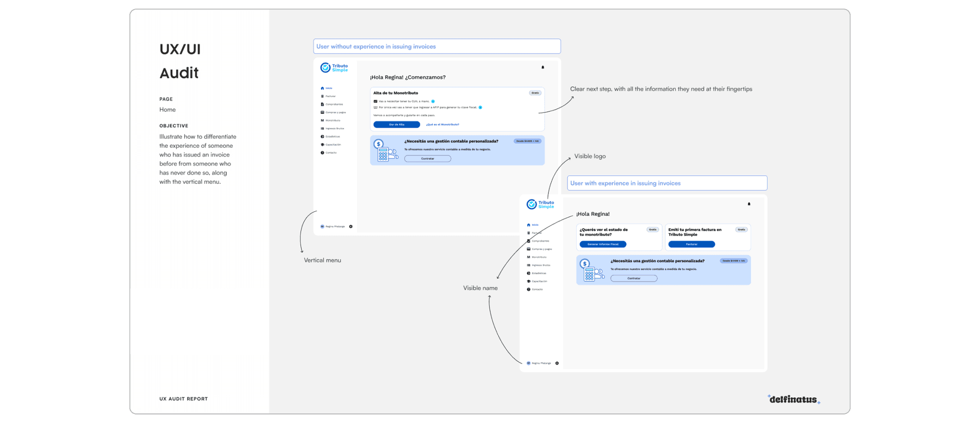
Task: Click the question mark Contacto icon in ¿Comenzamos? mockup
Action: [x=322, y=153]
